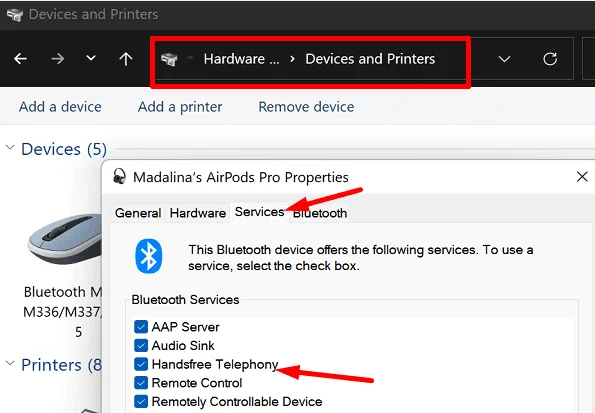Collapse the Printers group

[10, 363]
